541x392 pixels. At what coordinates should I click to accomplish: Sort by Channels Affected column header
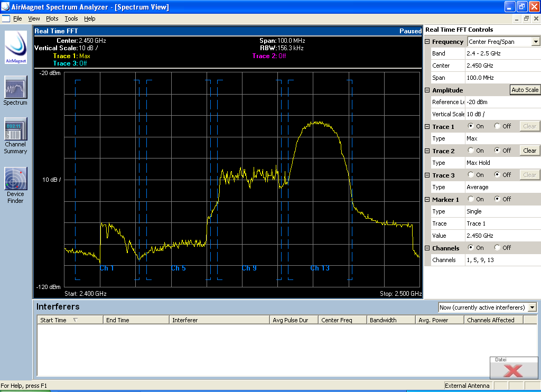point(494,320)
